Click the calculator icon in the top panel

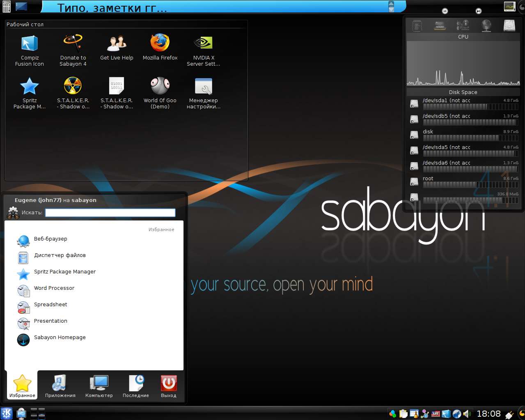tap(6, 6)
